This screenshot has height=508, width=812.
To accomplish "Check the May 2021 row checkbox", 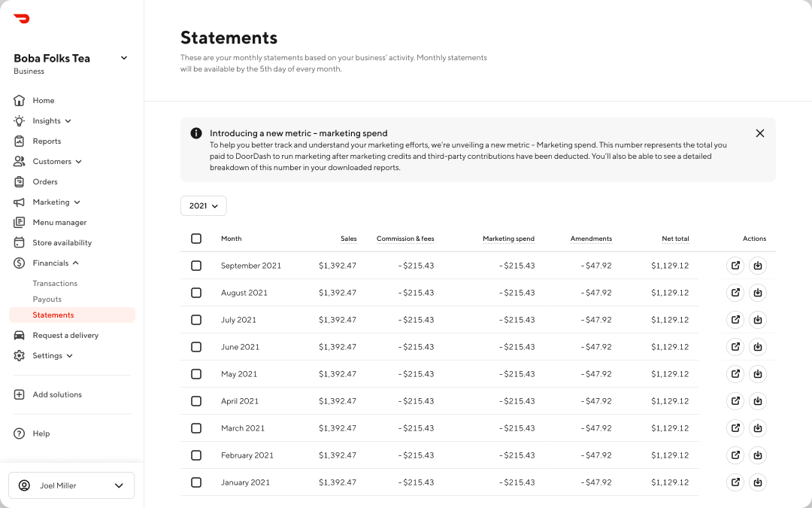I will [196, 374].
